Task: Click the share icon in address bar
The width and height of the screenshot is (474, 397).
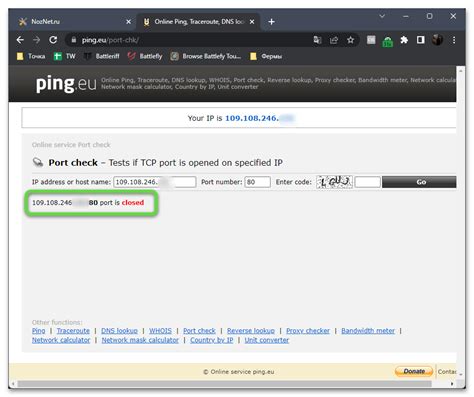Action: click(x=334, y=40)
